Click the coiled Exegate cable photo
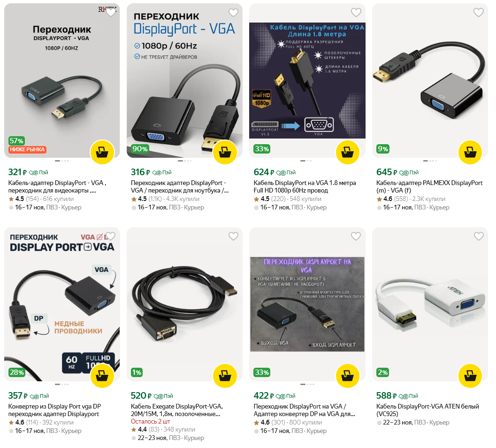This screenshot has width=496, height=448. pyautogui.click(x=185, y=304)
